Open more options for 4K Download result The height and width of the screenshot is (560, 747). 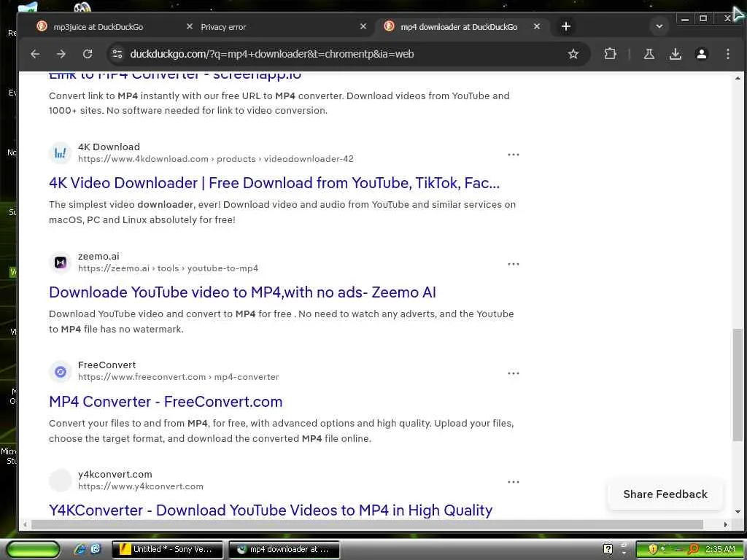(513, 155)
